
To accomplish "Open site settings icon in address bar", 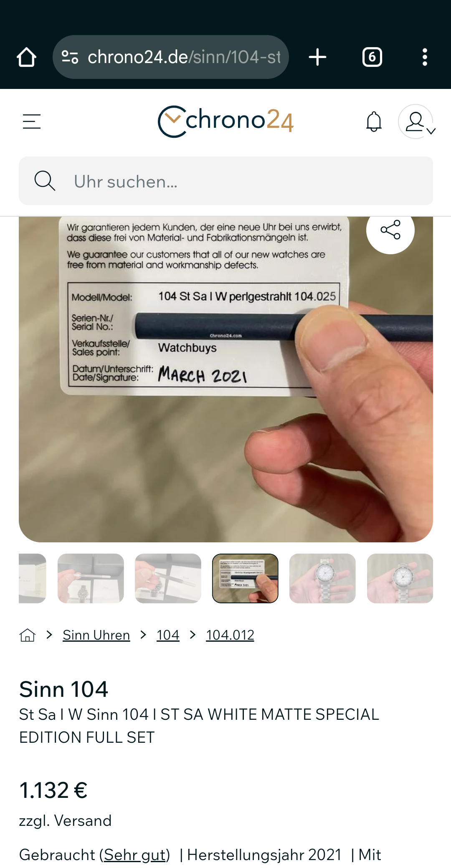I will pyautogui.click(x=70, y=57).
